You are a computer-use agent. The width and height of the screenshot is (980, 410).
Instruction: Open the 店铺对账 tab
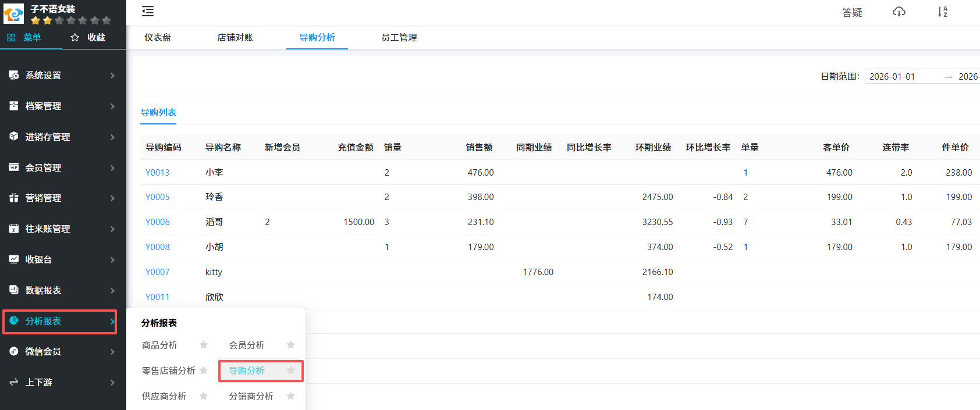tap(235, 37)
